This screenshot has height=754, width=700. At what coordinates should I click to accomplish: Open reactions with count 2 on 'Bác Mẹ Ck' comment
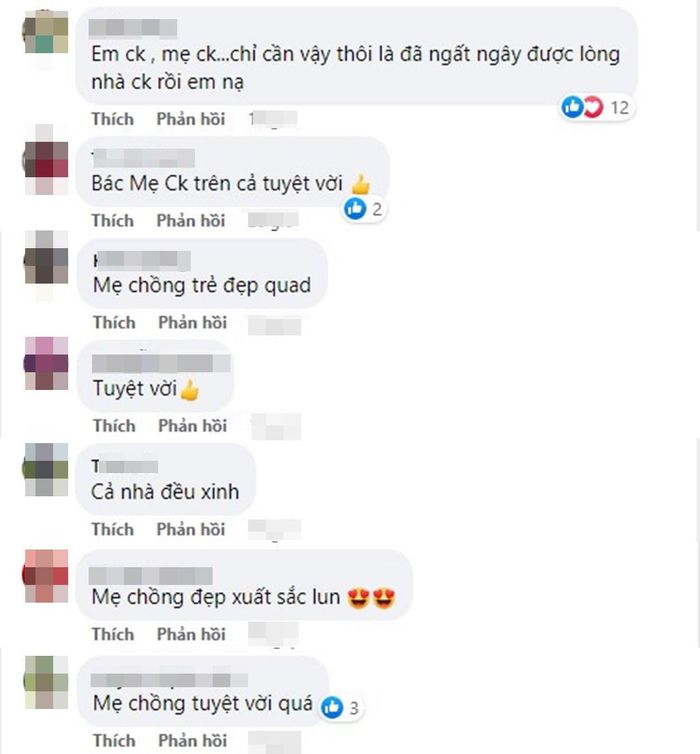click(364, 209)
